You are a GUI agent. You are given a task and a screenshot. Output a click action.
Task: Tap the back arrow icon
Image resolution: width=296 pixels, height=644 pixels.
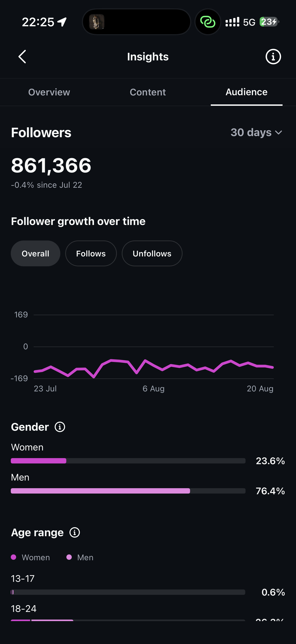pyautogui.click(x=22, y=57)
